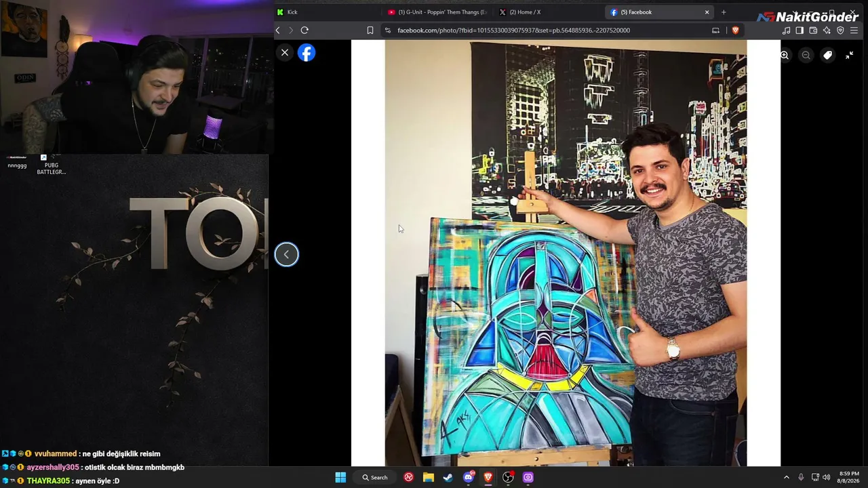The height and width of the screenshot is (488, 868).
Task: Open the Brave VPN shield icon
Action: pyautogui.click(x=840, y=30)
